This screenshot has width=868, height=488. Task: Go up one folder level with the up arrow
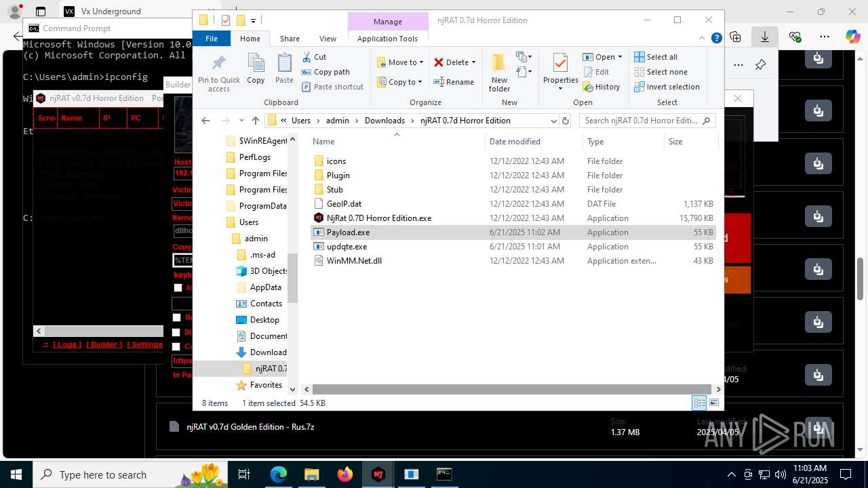click(x=255, y=121)
